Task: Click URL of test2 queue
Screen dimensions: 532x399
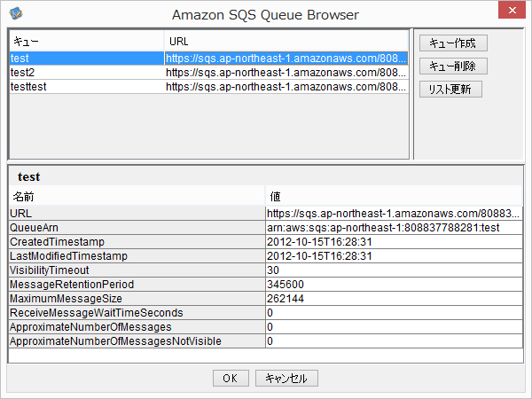Action: pos(286,72)
